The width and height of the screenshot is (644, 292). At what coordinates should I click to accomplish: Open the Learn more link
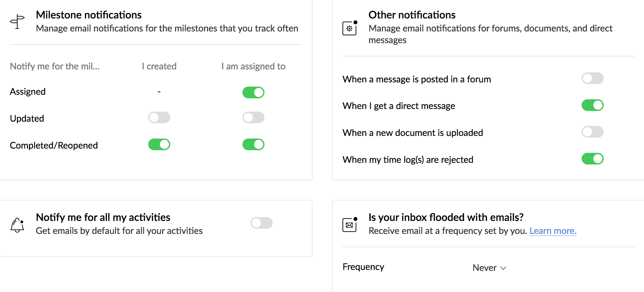553,231
